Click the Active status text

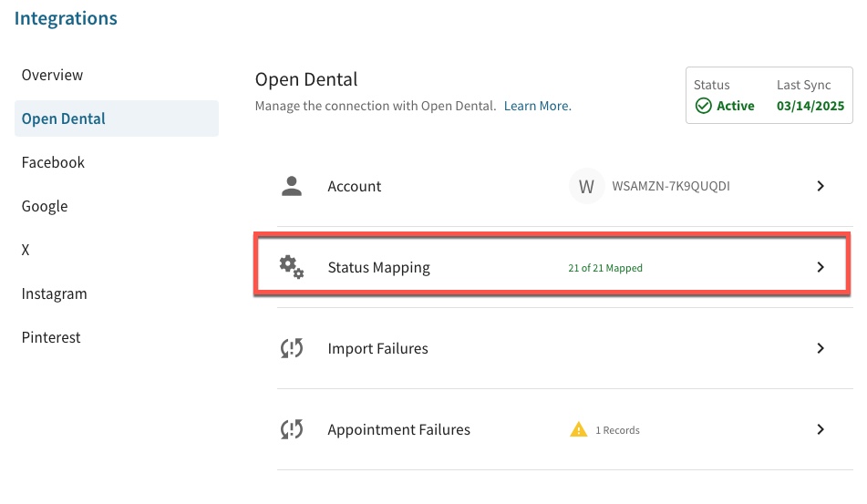pyautogui.click(x=736, y=106)
